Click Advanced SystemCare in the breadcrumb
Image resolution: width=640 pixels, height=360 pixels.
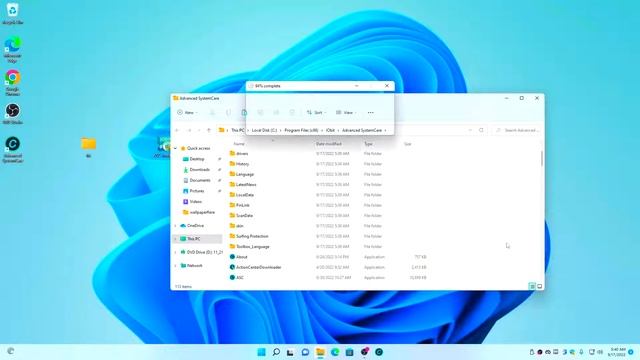coord(362,130)
